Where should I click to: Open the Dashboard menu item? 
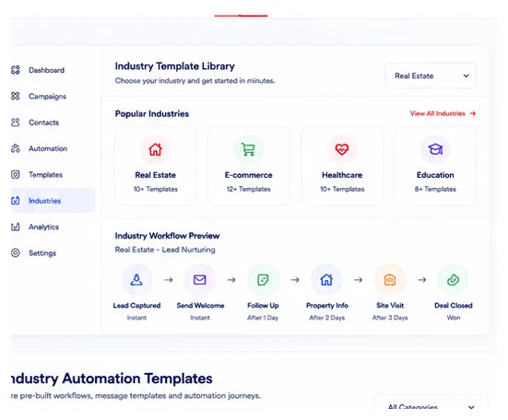[x=47, y=70]
